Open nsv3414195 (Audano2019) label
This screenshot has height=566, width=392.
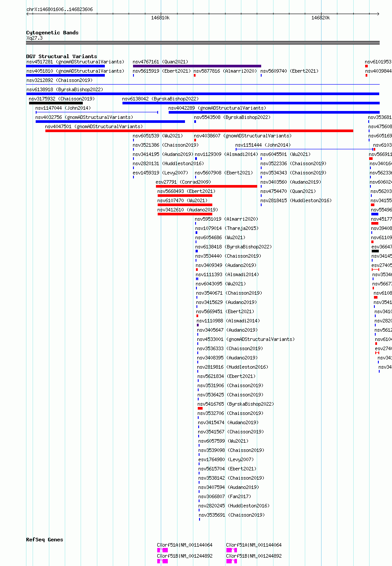[x=163, y=154]
